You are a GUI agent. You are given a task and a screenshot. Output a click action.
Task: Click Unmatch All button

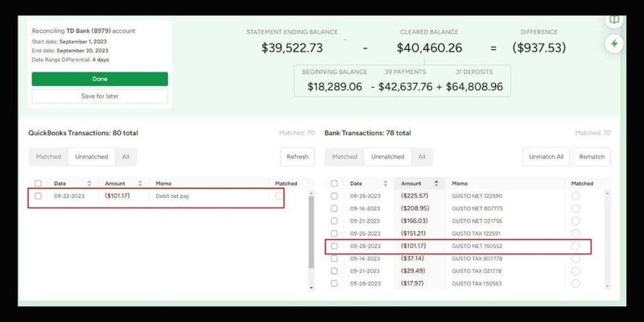(546, 157)
